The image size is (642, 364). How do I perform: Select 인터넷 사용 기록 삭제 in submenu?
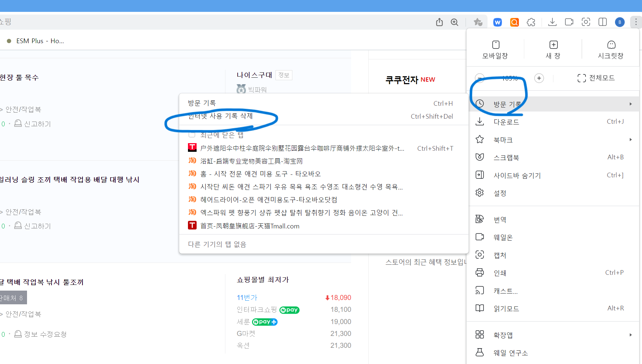click(324, 116)
